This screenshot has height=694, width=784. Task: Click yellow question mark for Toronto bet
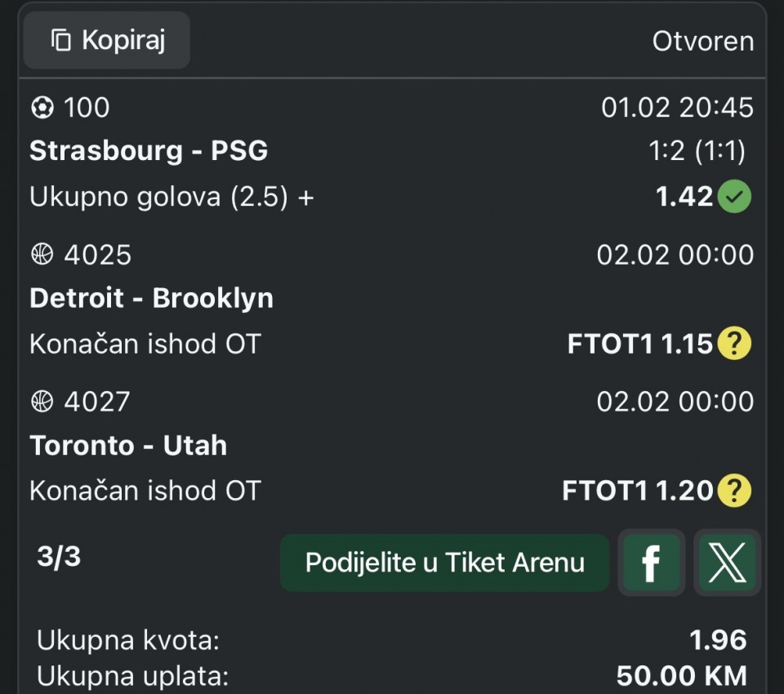734,491
